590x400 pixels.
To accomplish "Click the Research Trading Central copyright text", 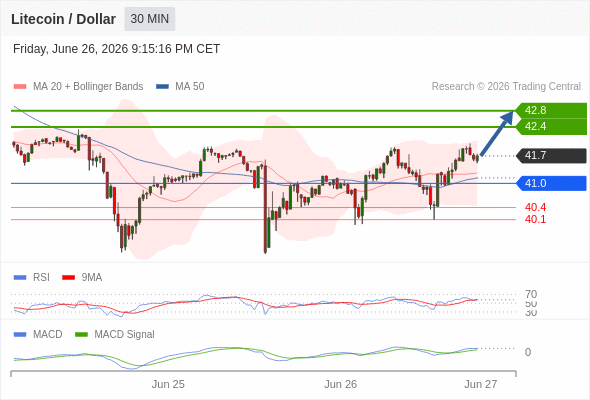I will click(x=506, y=87).
